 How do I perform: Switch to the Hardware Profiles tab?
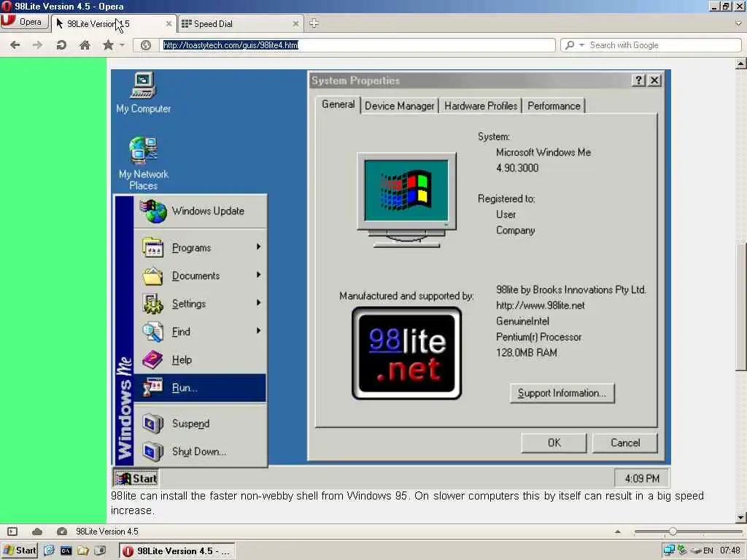[481, 106]
